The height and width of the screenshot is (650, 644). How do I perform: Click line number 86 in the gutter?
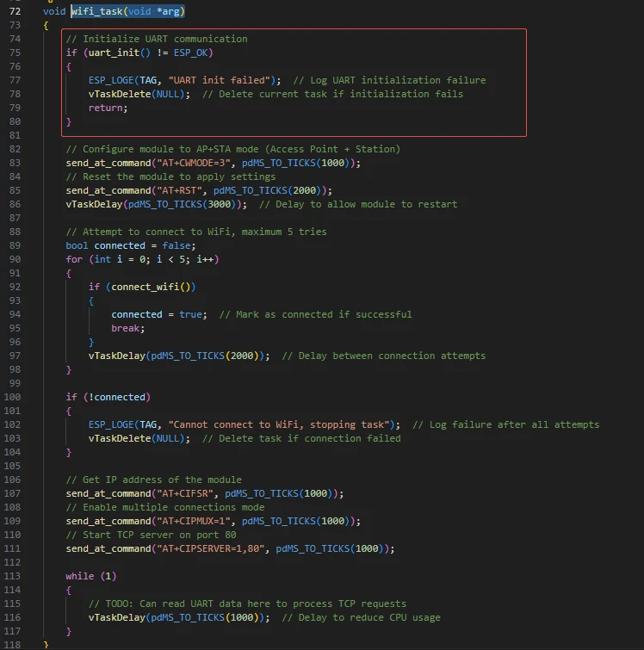tap(15, 204)
